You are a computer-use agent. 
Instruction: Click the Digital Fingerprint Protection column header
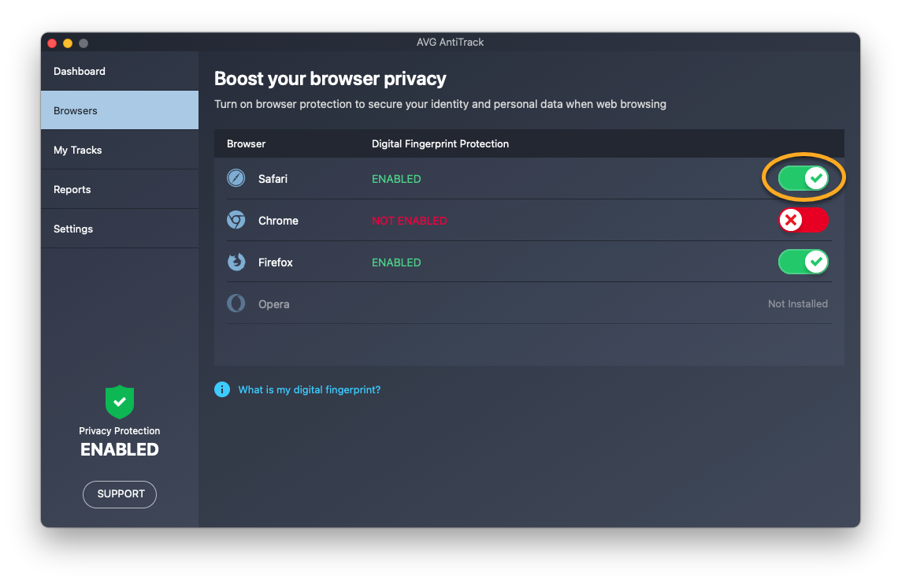pos(440,143)
